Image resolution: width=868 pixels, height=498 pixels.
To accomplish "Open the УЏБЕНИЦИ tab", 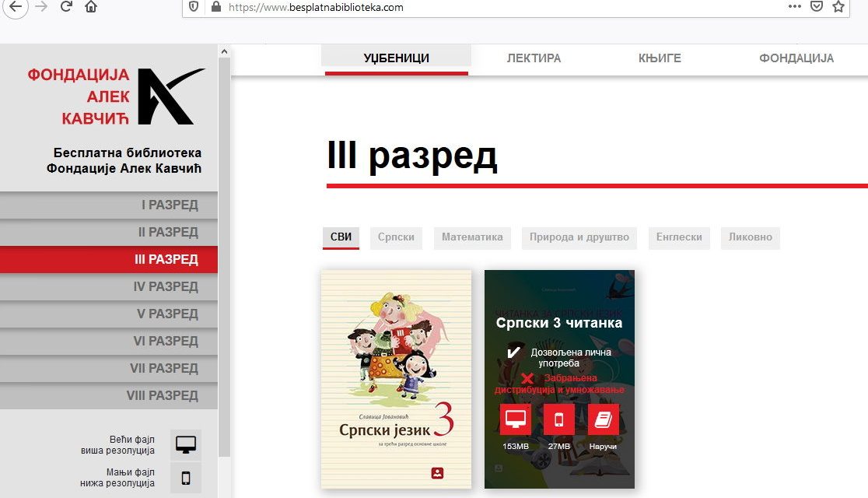I will pyautogui.click(x=396, y=58).
